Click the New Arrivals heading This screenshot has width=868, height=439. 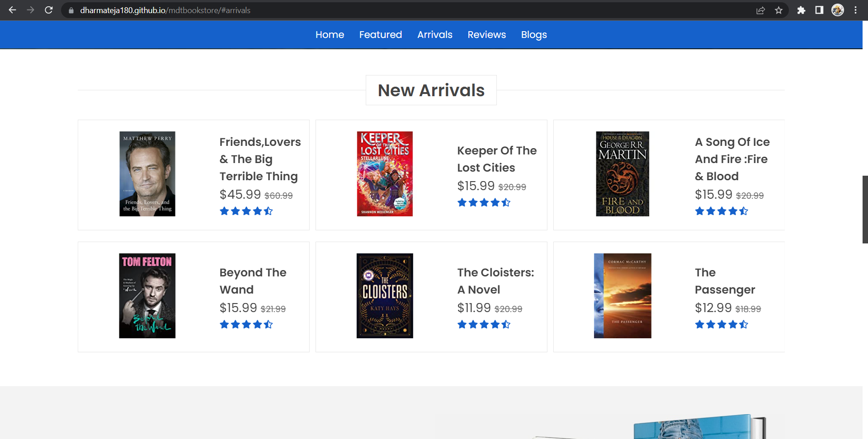[431, 90]
